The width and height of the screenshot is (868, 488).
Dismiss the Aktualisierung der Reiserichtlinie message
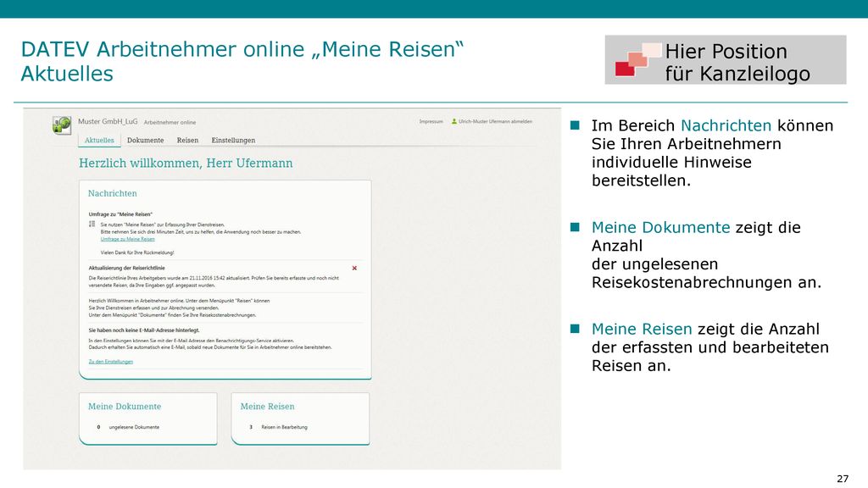pyautogui.click(x=354, y=269)
